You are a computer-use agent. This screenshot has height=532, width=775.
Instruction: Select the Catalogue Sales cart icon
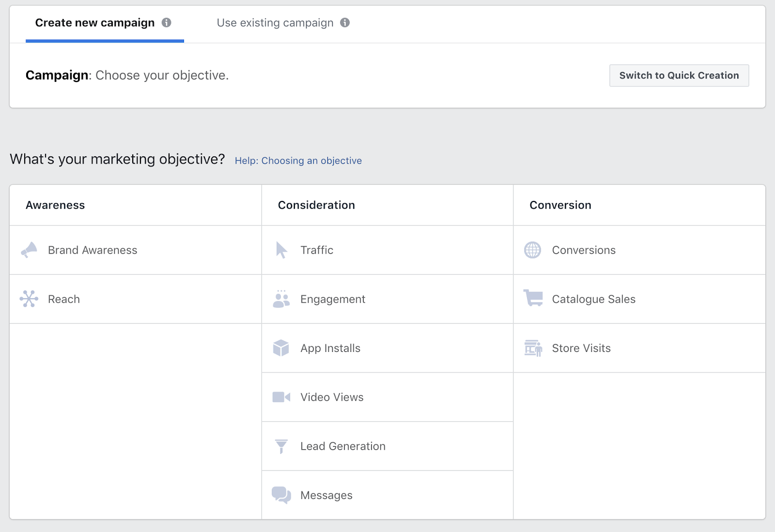[x=533, y=298]
